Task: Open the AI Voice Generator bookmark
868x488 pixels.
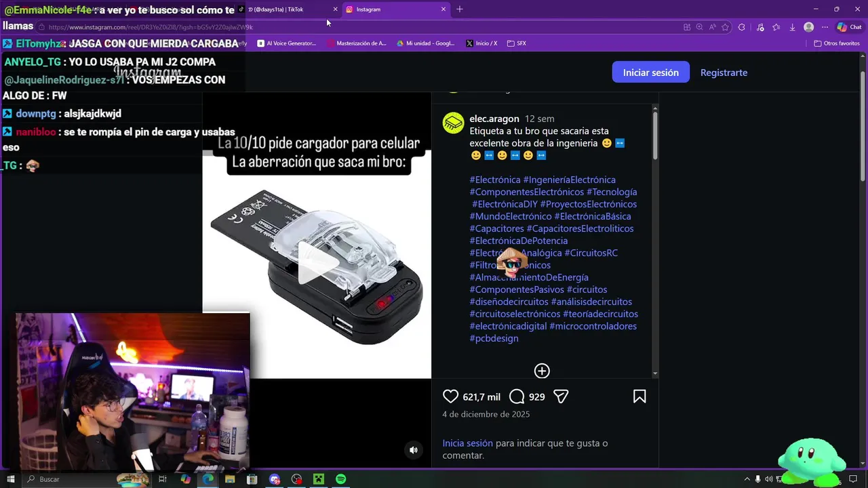Action: (287, 43)
